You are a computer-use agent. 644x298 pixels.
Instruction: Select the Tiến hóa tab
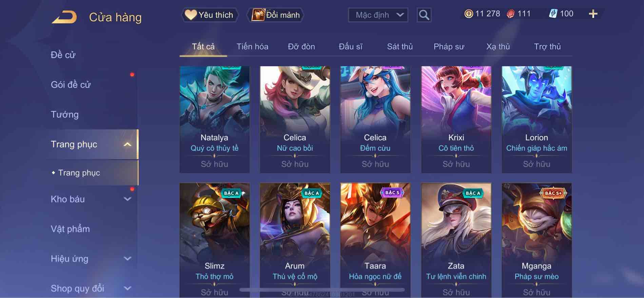click(252, 46)
